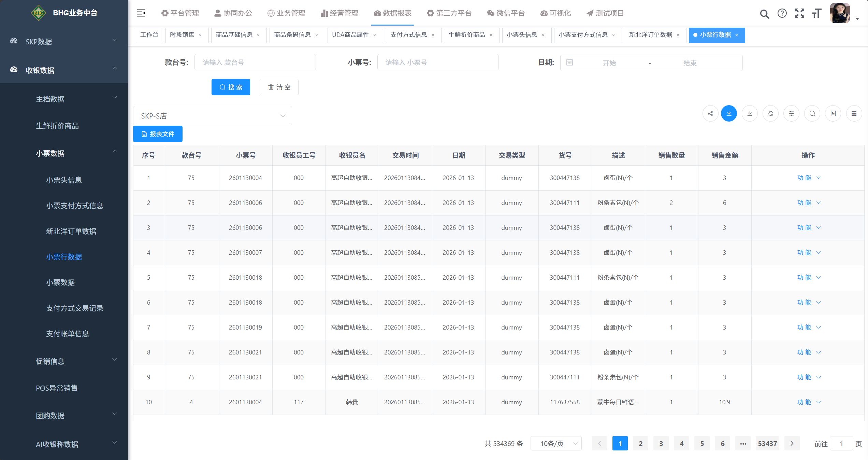Click the blue 搜索 button

click(231, 87)
